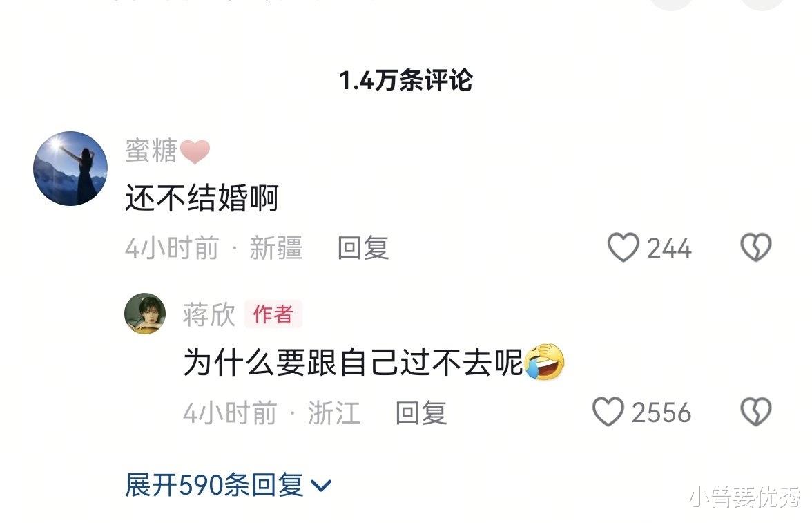Open the username 蜜糖
Viewport: 812px width, 523px height.
click(x=151, y=151)
